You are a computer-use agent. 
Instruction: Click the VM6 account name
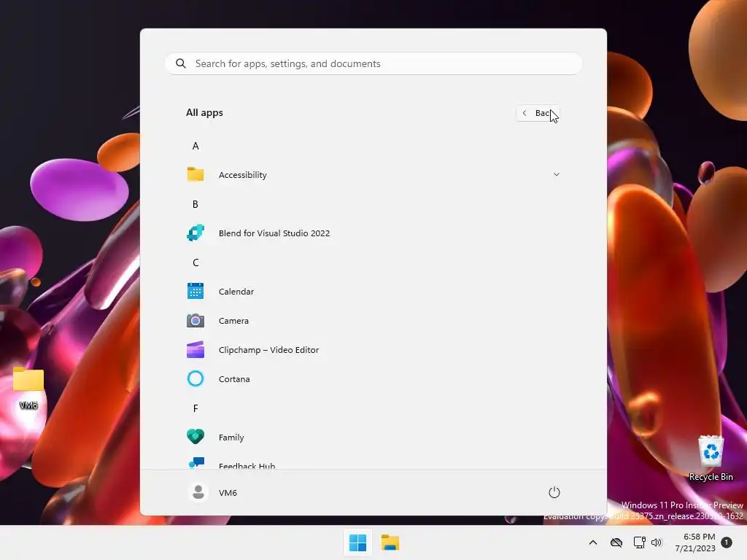point(228,493)
